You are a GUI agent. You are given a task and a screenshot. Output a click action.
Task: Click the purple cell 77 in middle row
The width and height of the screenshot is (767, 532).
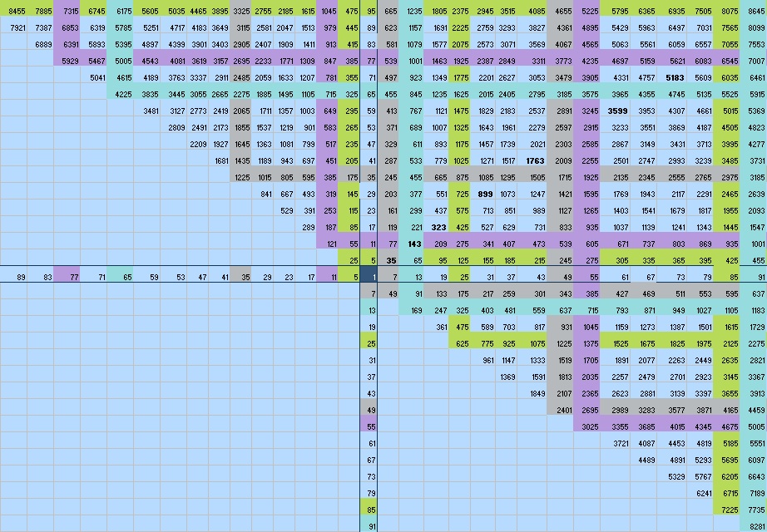click(73, 275)
